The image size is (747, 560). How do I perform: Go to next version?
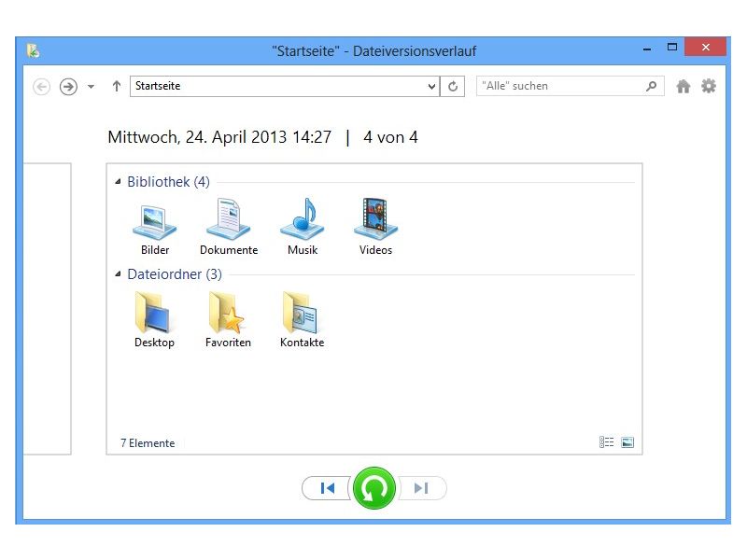[422, 488]
